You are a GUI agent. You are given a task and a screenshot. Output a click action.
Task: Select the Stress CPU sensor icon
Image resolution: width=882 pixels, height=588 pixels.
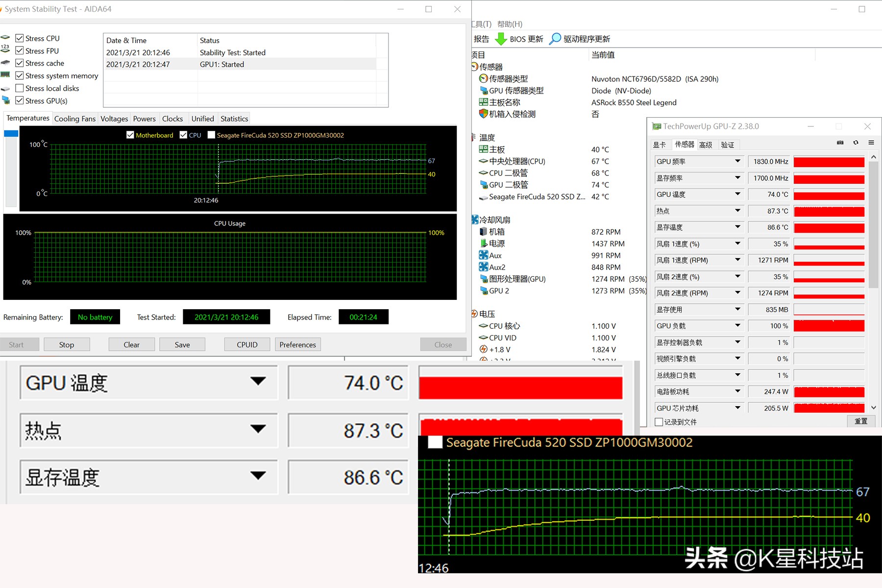click(6, 37)
